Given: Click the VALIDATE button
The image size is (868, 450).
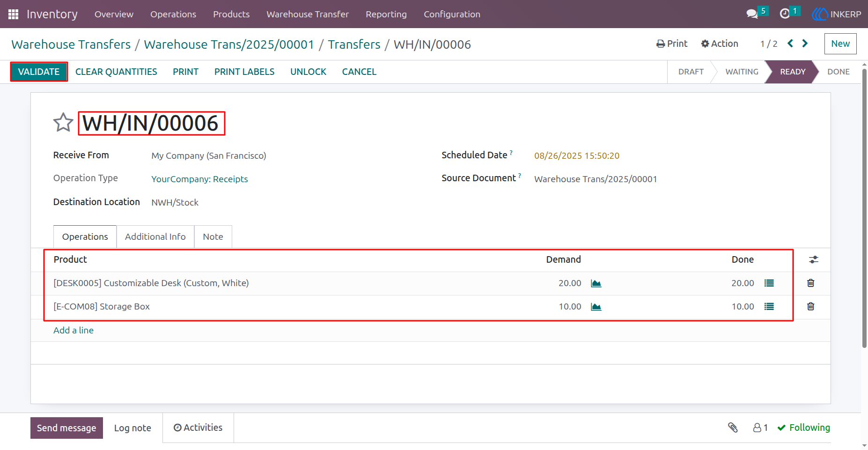Looking at the screenshot, I should click(39, 72).
